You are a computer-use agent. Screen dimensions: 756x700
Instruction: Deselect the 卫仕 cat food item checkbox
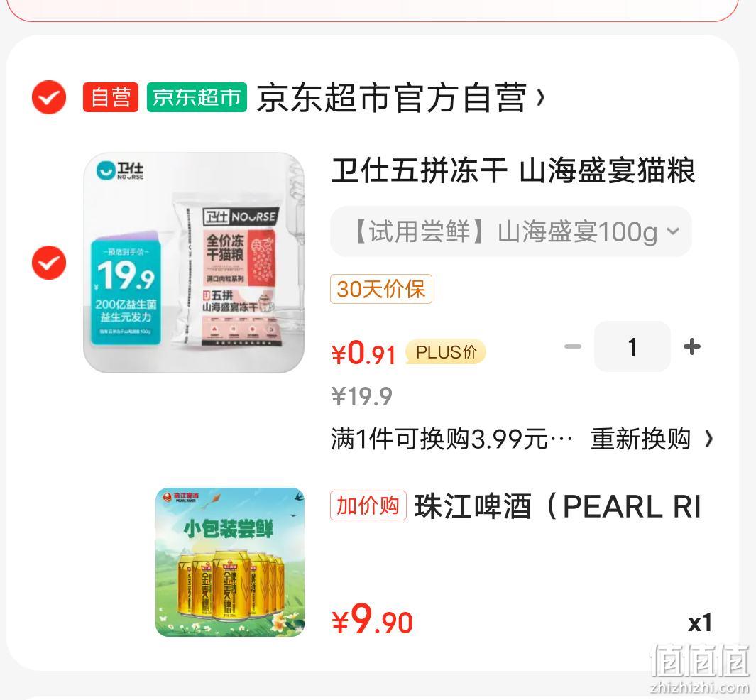49,262
